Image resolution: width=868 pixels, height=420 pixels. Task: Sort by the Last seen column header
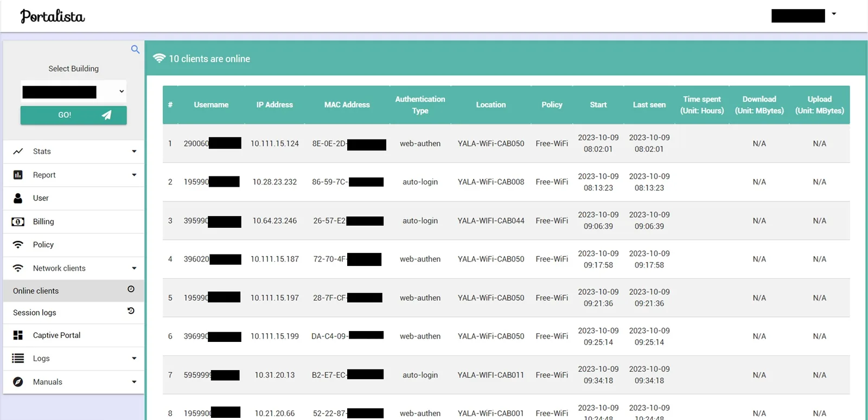coord(649,105)
